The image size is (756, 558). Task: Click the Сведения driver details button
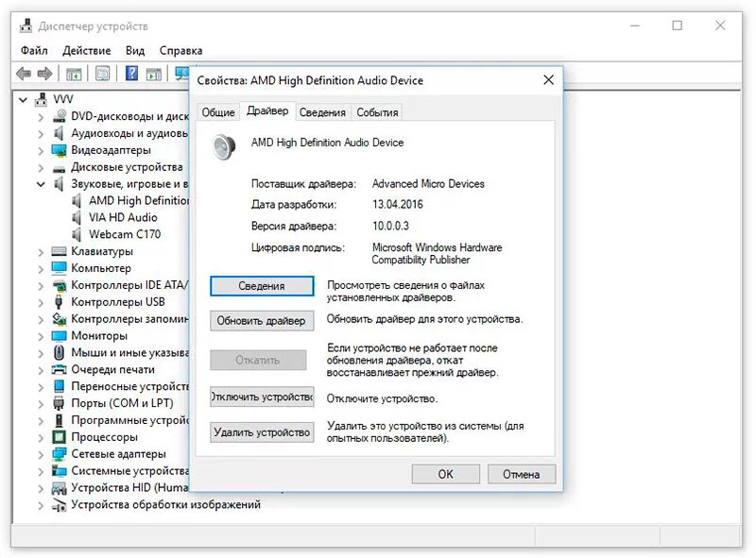[262, 286]
